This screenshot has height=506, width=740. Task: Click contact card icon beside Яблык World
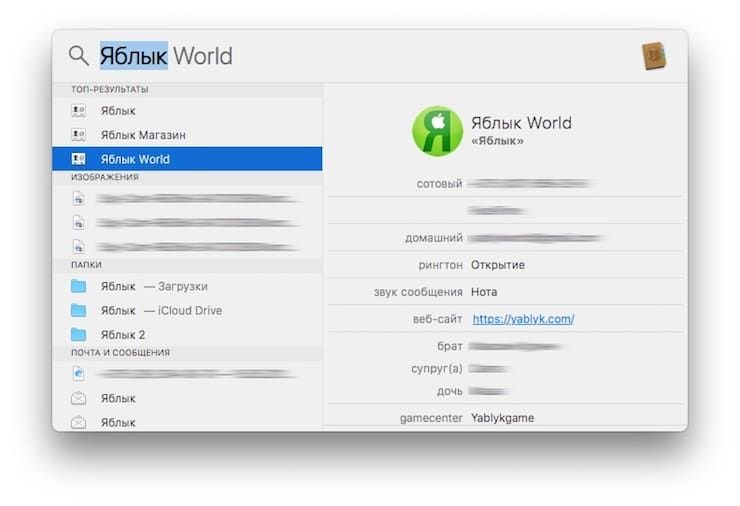point(78,159)
